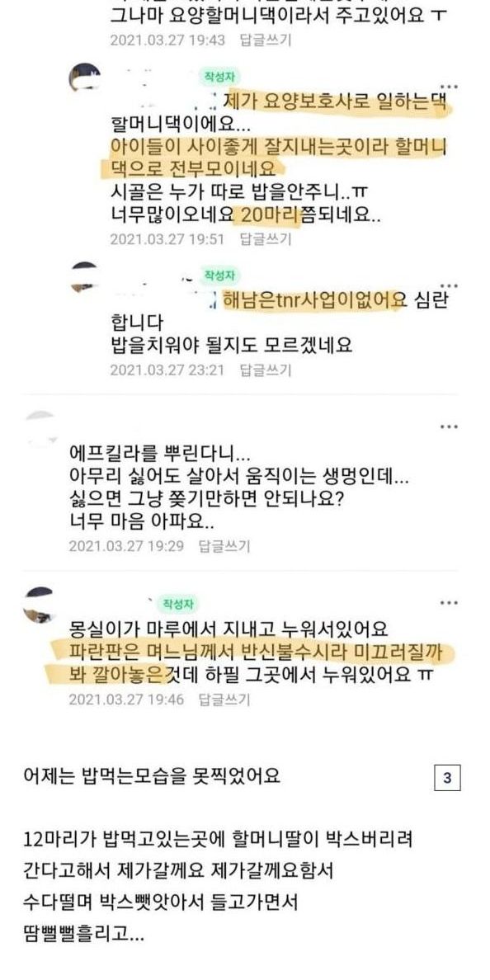Click 답글쓰기 under the 몽실이 comment
Screen dimensions: 490x980
[x=224, y=699]
